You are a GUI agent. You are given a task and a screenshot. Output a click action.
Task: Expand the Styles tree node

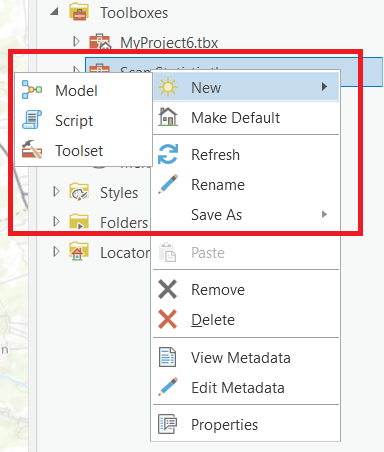[x=56, y=192]
